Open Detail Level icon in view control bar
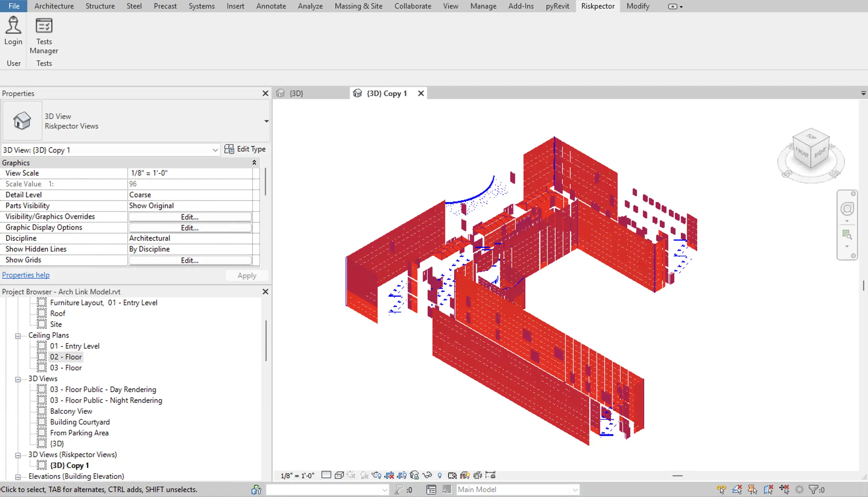868x497 pixels. 326,475
